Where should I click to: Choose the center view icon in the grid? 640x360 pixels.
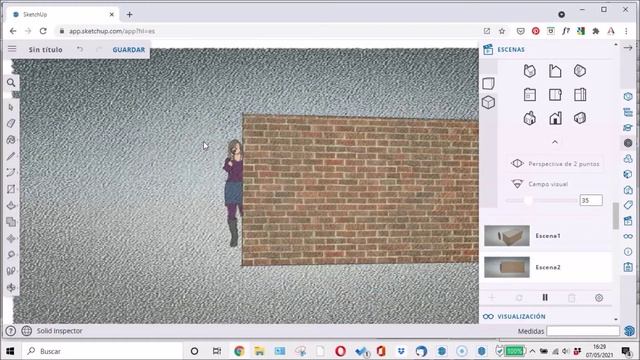pos(555,95)
